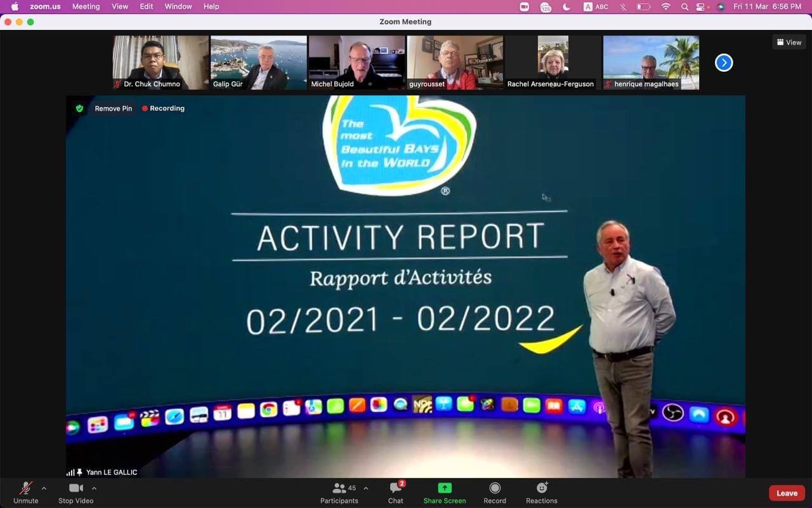Select Michel Bujold's video thumbnail
This screenshot has height=508, width=812.
(357, 62)
